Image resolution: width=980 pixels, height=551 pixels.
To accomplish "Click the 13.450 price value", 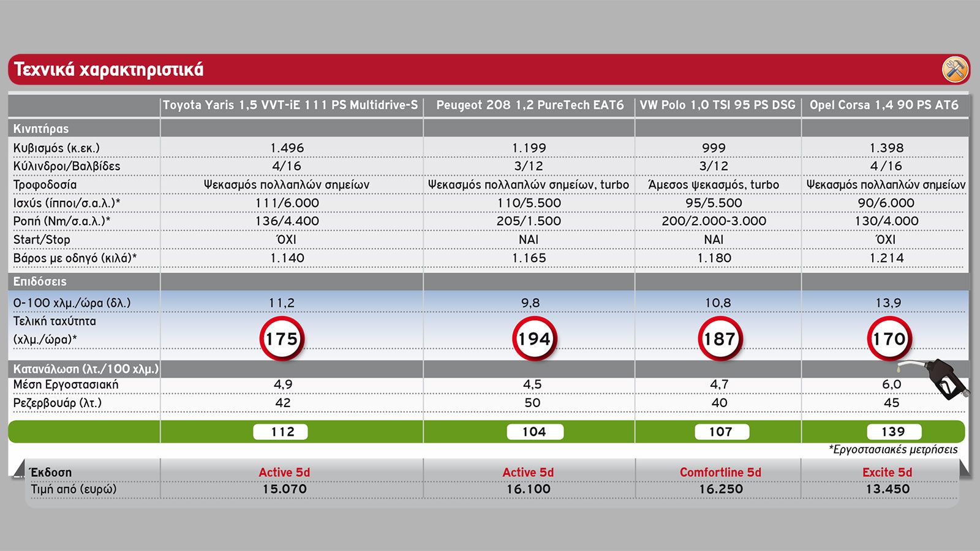I will (x=888, y=489).
